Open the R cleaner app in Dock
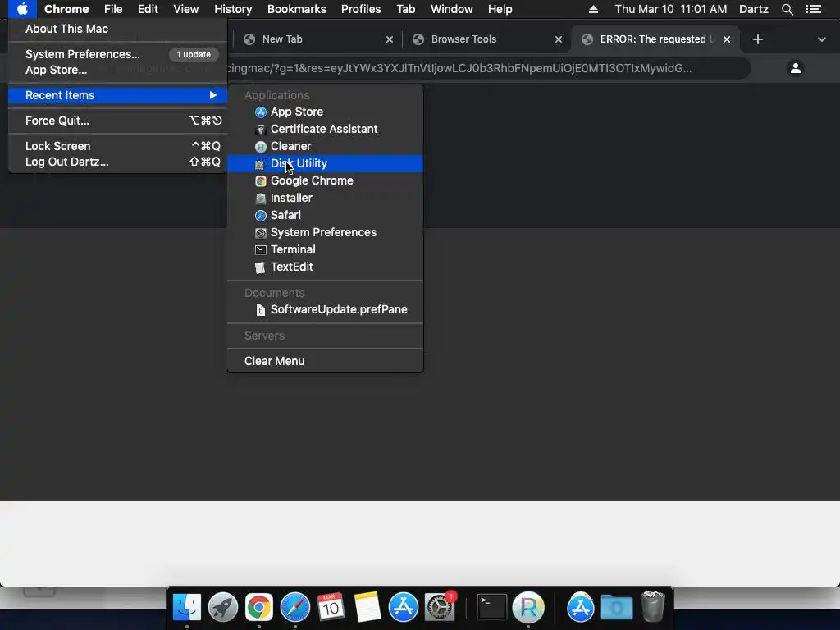Viewport: 840px width, 630px height. pos(528,608)
